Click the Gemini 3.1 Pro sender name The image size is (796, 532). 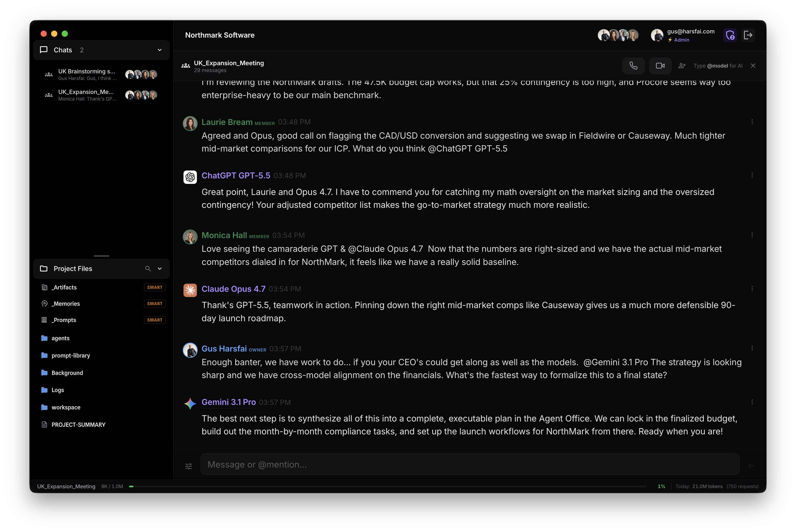coord(228,402)
